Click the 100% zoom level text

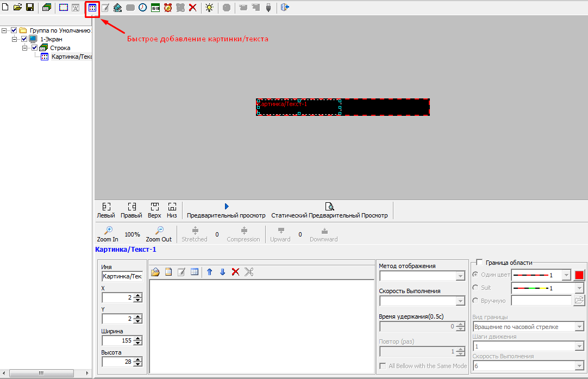point(132,234)
